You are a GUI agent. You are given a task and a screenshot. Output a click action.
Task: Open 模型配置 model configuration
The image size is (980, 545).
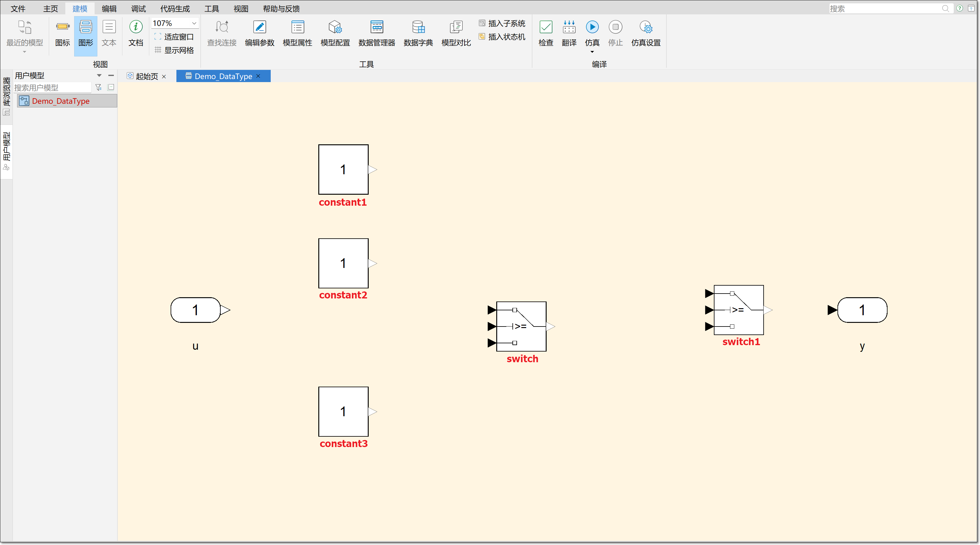pos(335,34)
